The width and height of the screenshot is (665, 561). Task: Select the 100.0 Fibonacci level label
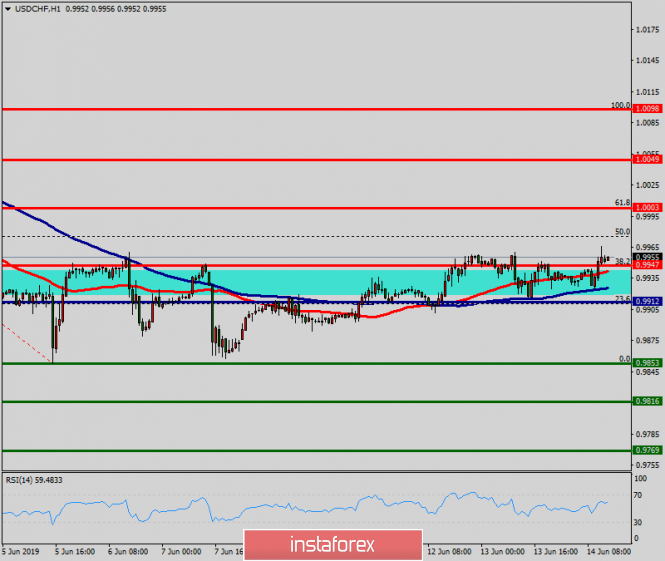pos(620,104)
